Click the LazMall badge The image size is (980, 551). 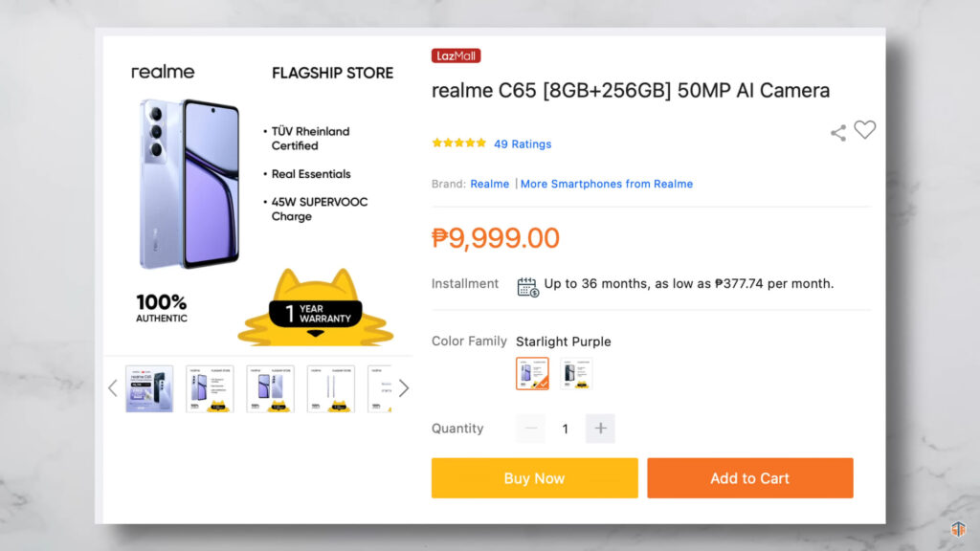tap(456, 56)
